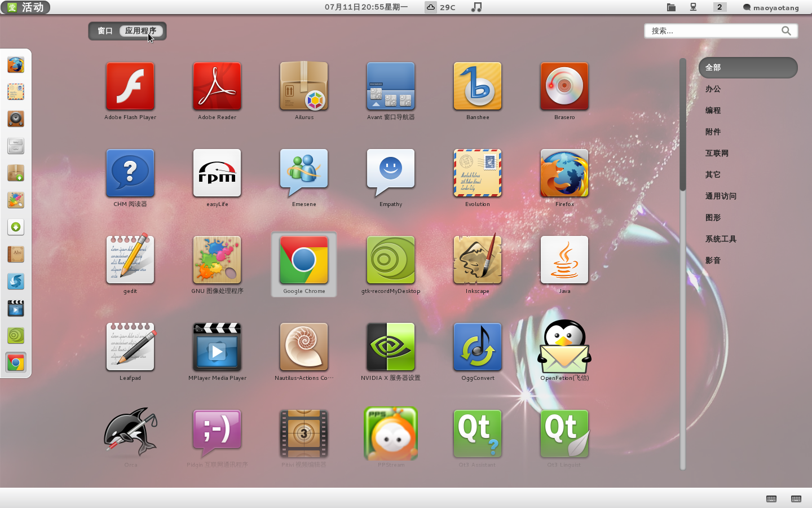The height and width of the screenshot is (508, 812).
Task: Click Google Chrome in the left dock
Action: [16, 363]
